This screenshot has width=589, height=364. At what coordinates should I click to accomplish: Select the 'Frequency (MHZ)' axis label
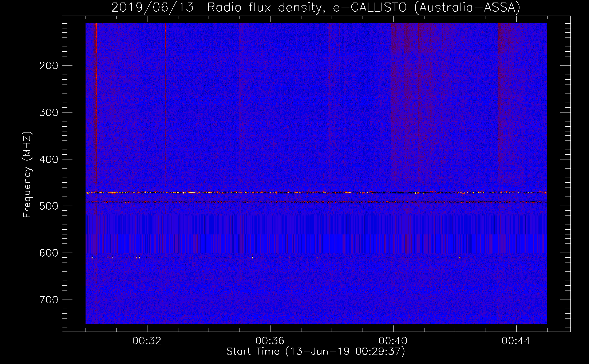point(27,175)
